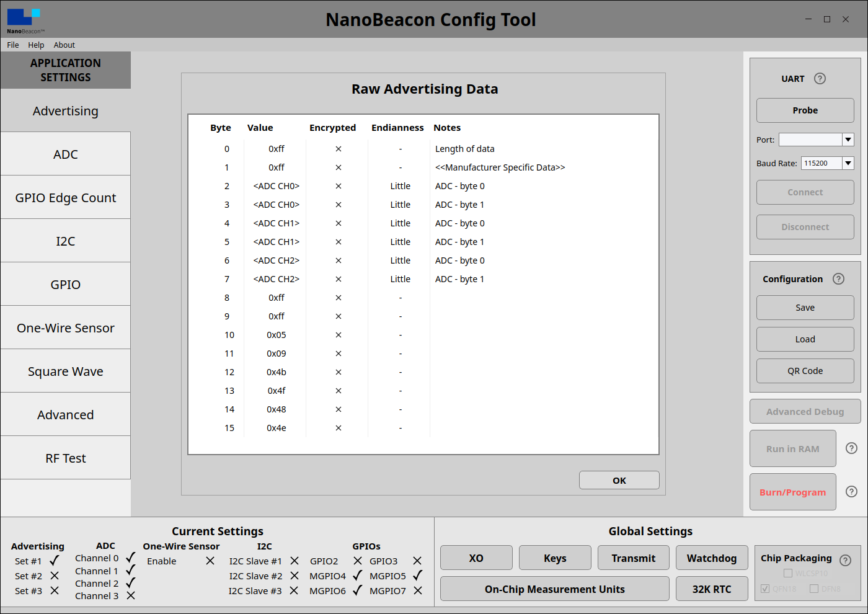Open the Help menu
The width and height of the screenshot is (868, 614).
(x=36, y=45)
